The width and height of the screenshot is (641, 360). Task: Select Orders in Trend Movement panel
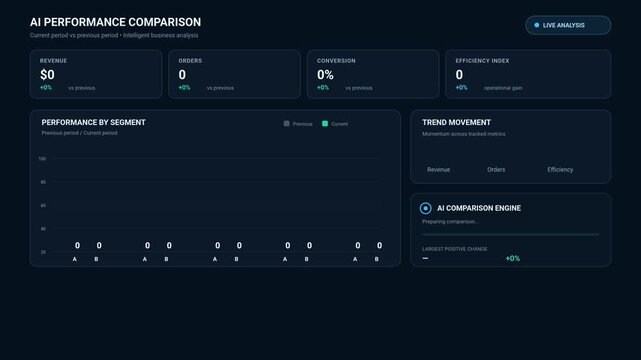click(496, 170)
